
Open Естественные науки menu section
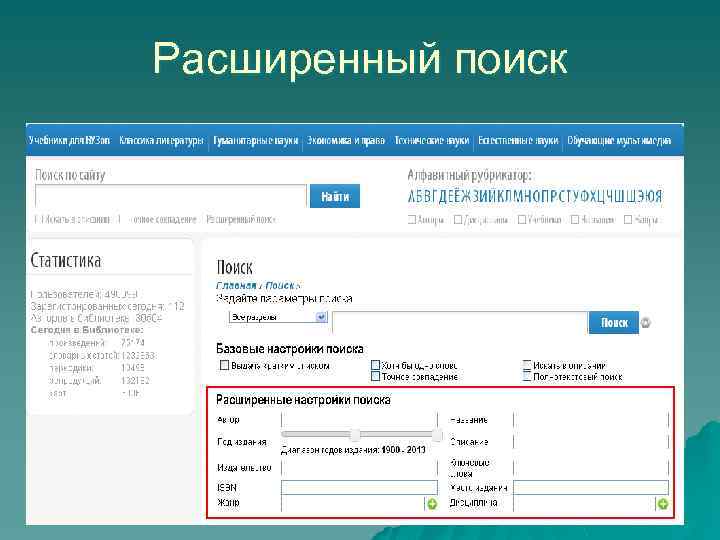[518, 140]
